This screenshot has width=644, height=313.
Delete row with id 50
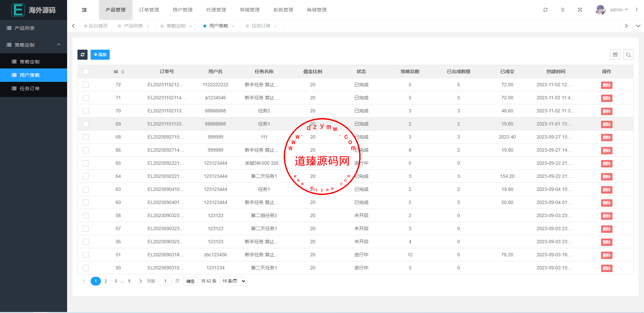click(606, 268)
